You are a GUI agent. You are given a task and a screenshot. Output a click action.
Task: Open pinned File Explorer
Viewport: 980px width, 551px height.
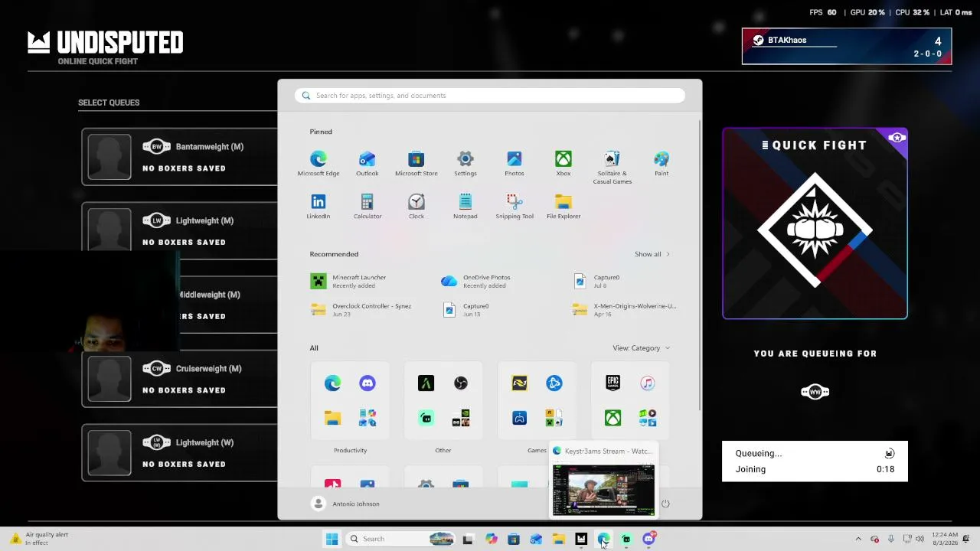pyautogui.click(x=563, y=206)
